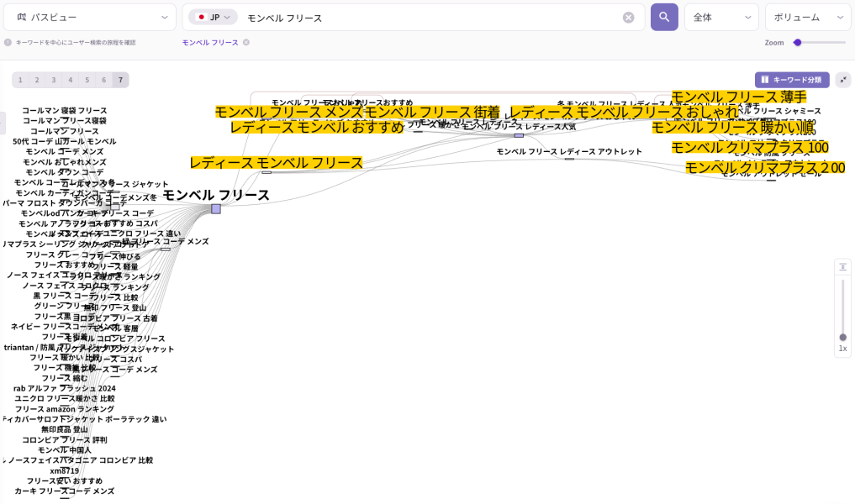This screenshot has height=504, width=855.
Task: Click highlighted モンベル フリース 街着 label
Action: pos(431,113)
